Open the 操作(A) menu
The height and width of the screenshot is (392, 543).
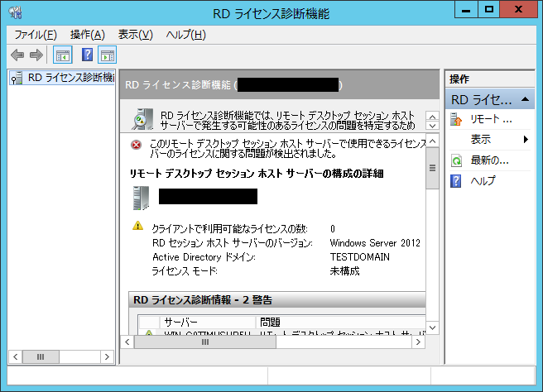click(87, 35)
